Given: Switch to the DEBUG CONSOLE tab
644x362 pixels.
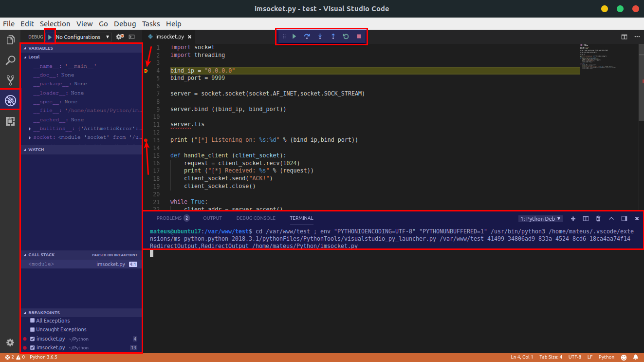Looking at the screenshot, I should (256, 218).
